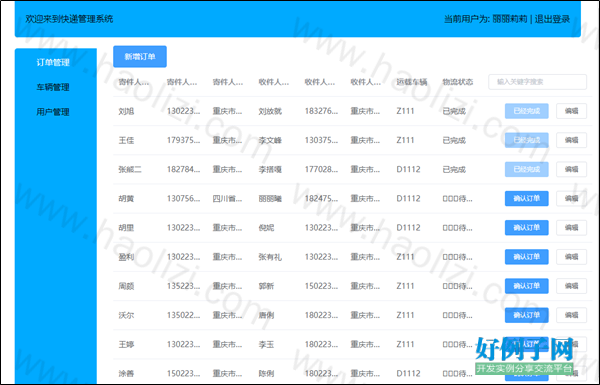Click recipient phone 177028...

321,170
